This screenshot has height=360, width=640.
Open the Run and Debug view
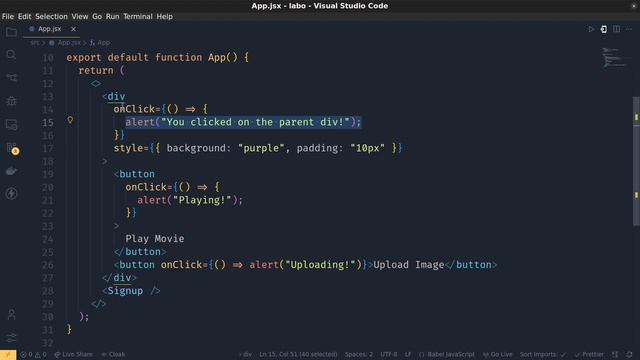[x=11, y=101]
